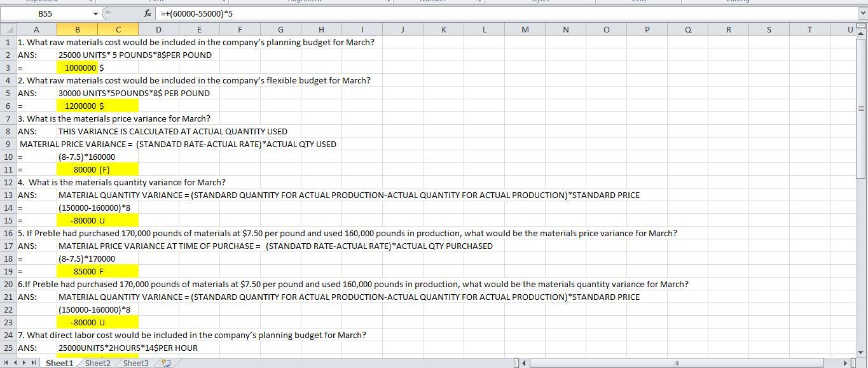Select the Sheet1 tab
This screenshot has width=868, height=368.
coord(59,363)
